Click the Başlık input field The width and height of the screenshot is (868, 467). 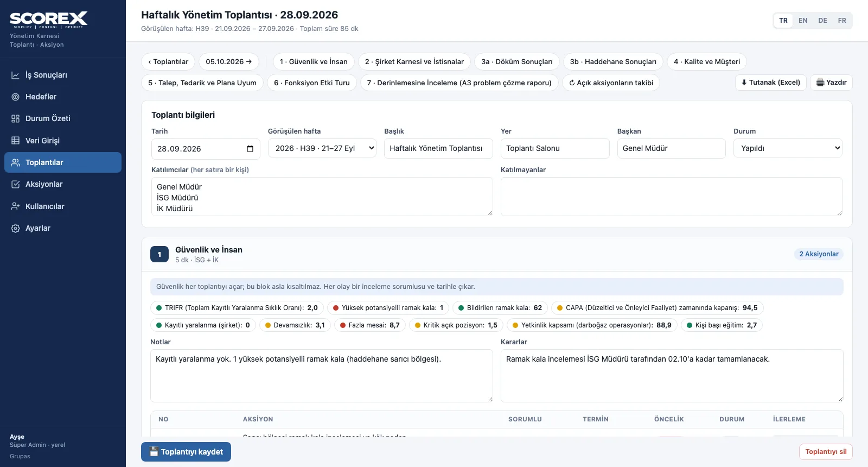[438, 148]
